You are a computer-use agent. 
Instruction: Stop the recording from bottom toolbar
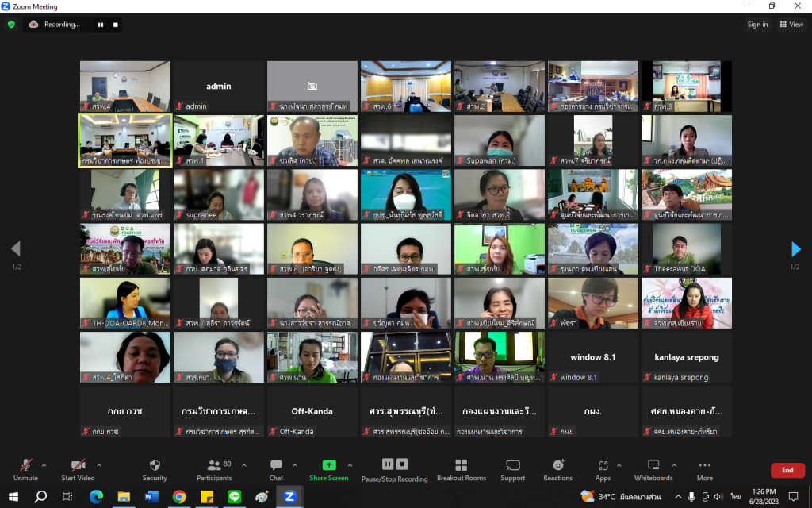click(x=402, y=464)
